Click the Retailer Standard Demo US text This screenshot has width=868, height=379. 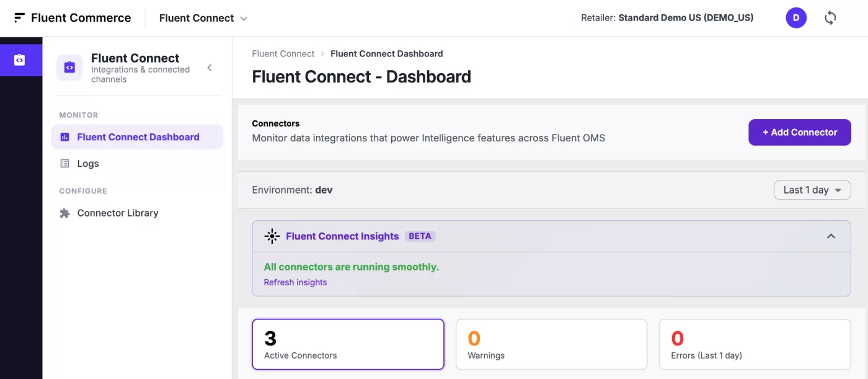[x=667, y=18]
